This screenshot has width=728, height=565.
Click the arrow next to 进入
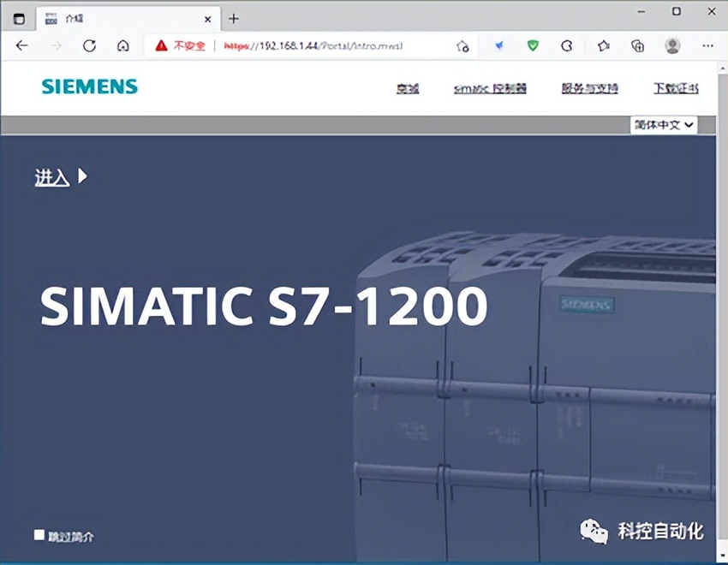click(82, 175)
